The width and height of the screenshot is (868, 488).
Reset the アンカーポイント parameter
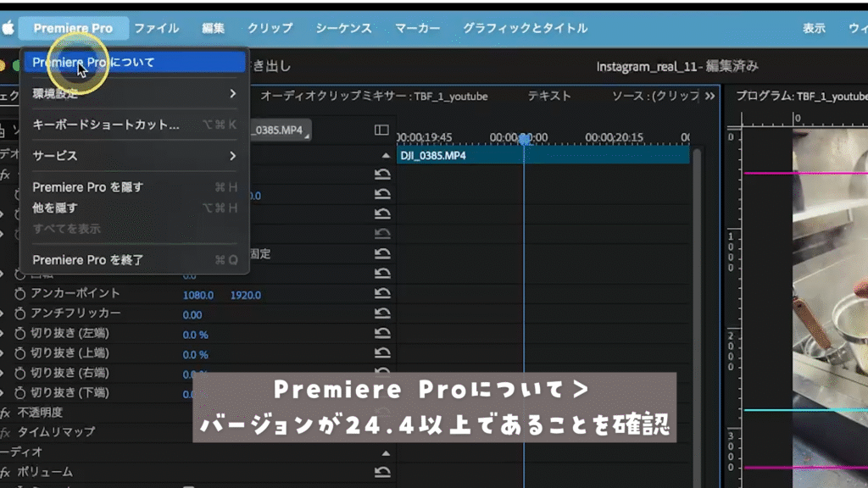tap(382, 293)
